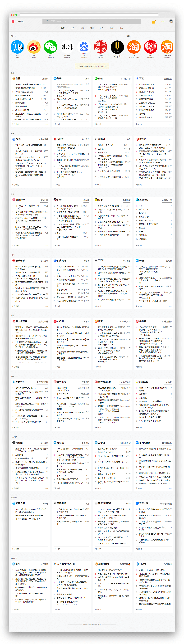Image resolution: width=184 pixels, height=644 pixels.
Task: Open the more menu on 知乎 card
Action: pyautogui.click(x=88, y=124)
